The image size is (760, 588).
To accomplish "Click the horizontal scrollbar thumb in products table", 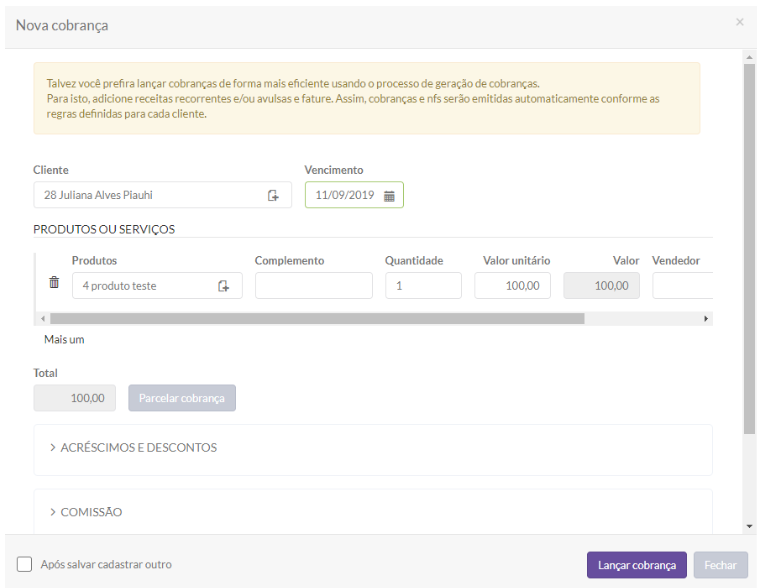I will click(317, 318).
